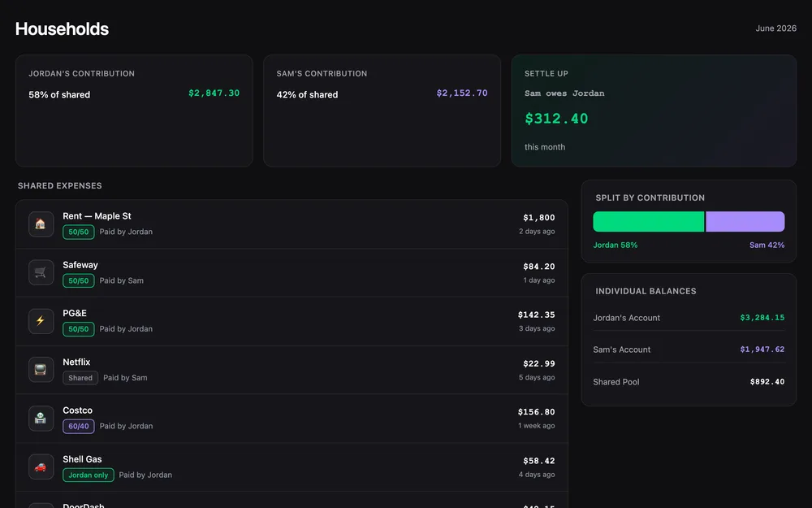812x508 pixels.
Task: Click the $22.99 Netflix amount
Action: [x=538, y=363]
